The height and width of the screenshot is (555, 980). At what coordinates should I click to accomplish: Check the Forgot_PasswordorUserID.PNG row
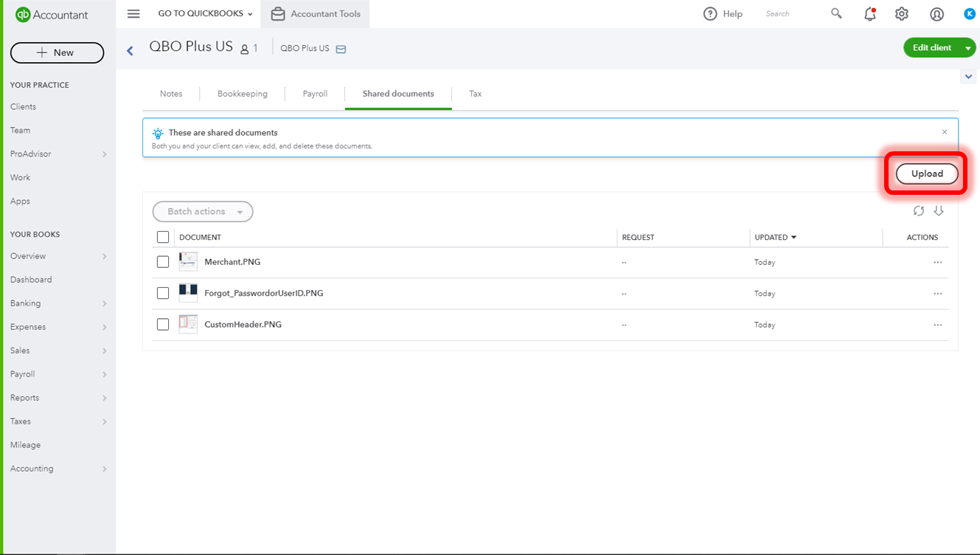coord(162,293)
